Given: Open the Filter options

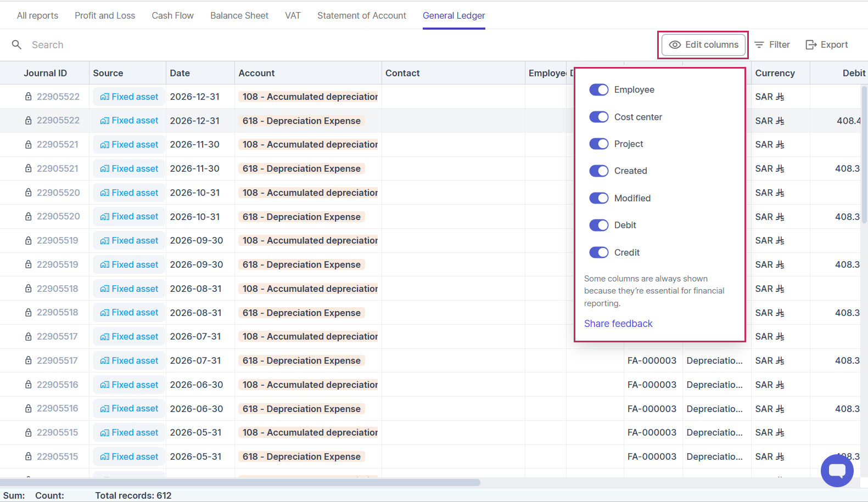Looking at the screenshot, I should pyautogui.click(x=772, y=45).
